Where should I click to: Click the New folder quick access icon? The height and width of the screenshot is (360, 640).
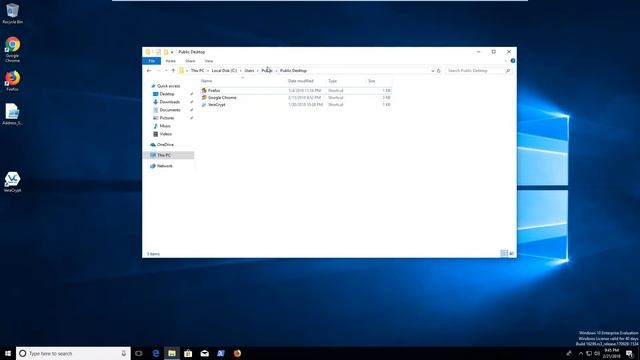[x=166, y=52]
